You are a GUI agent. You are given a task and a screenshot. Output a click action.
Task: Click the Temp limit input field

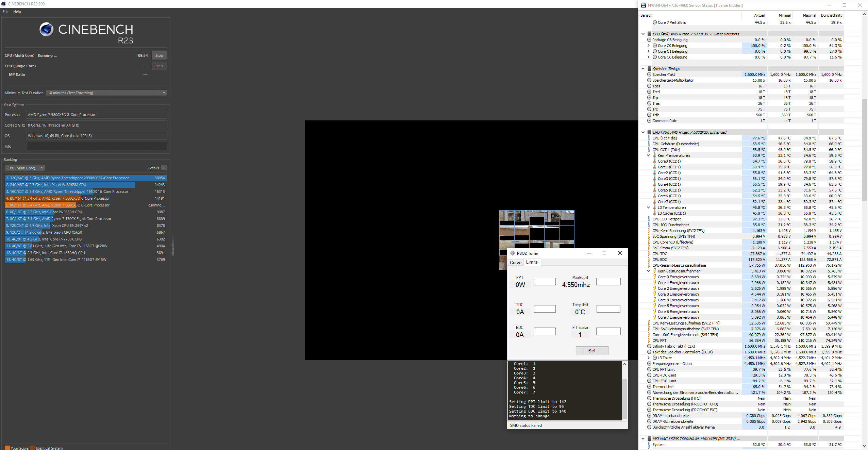(x=608, y=309)
